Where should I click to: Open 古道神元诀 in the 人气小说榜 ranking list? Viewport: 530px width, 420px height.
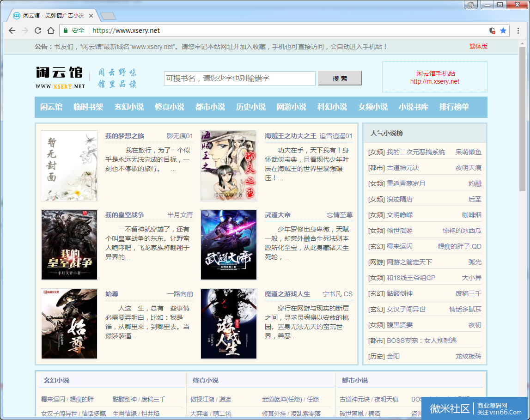pos(403,168)
